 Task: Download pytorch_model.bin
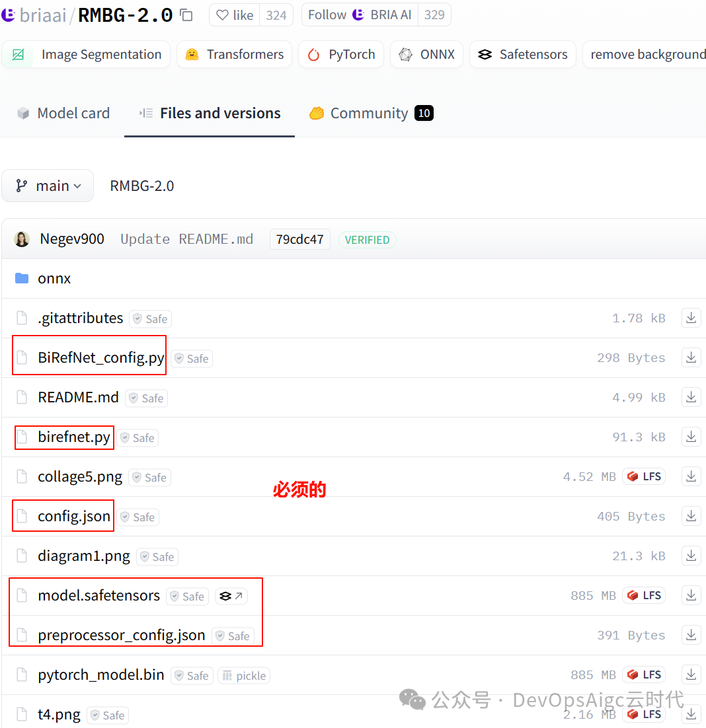tap(691, 674)
